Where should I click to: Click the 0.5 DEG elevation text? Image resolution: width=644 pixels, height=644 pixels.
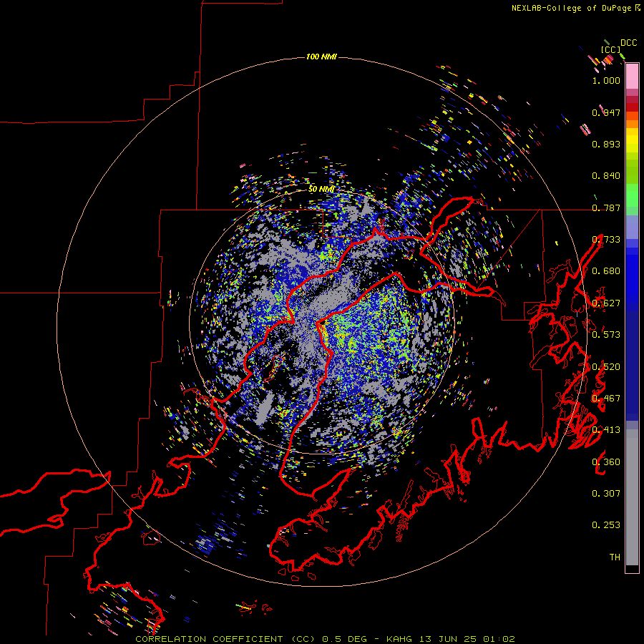pos(344,639)
